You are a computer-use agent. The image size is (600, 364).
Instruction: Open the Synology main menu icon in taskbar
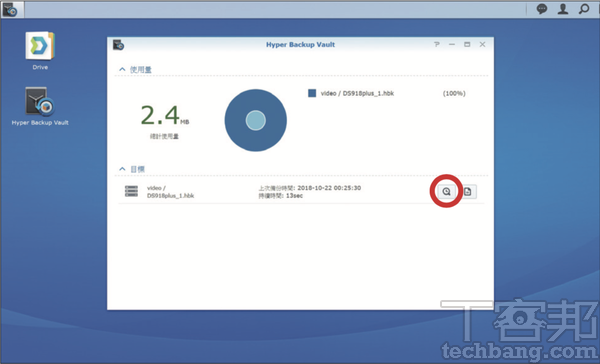coord(10,9)
